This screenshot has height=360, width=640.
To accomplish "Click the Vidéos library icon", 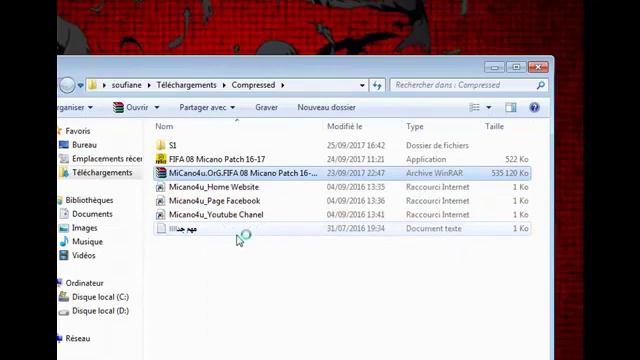I will click(64, 255).
